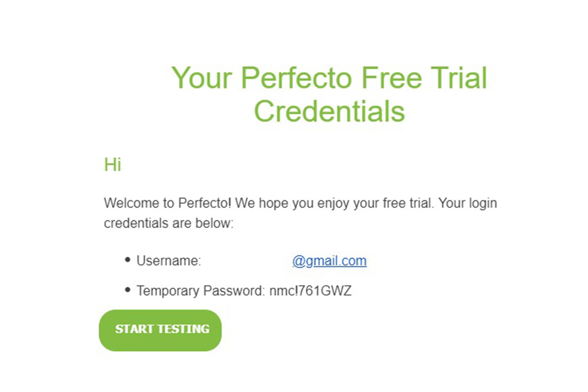The height and width of the screenshot is (392, 588).
Task: Click the 'credentials are below:' text line
Action: coord(169,223)
